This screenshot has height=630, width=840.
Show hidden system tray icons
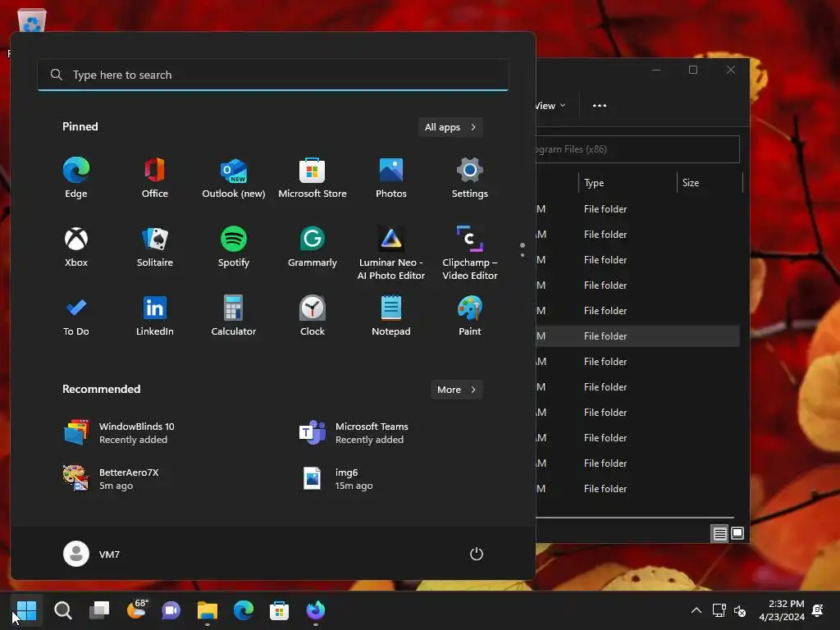(696, 610)
